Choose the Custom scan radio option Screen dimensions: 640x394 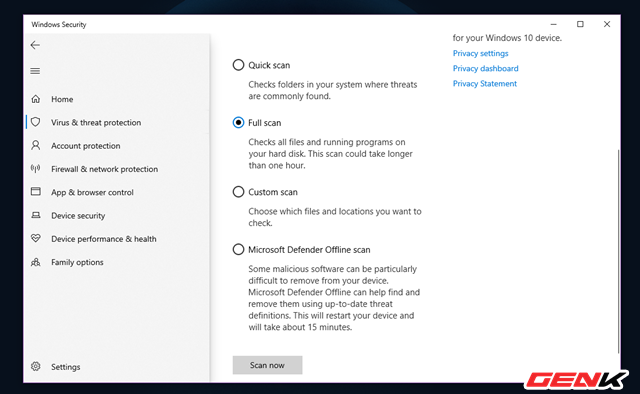[x=238, y=192]
